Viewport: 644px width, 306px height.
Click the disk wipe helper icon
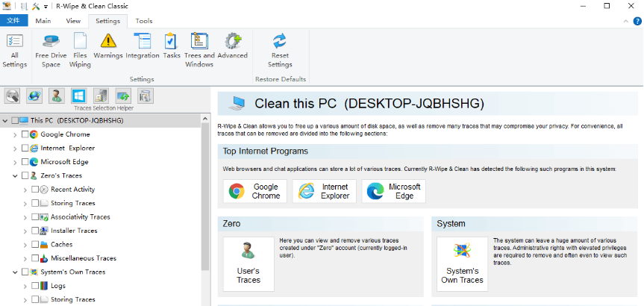pos(13,96)
